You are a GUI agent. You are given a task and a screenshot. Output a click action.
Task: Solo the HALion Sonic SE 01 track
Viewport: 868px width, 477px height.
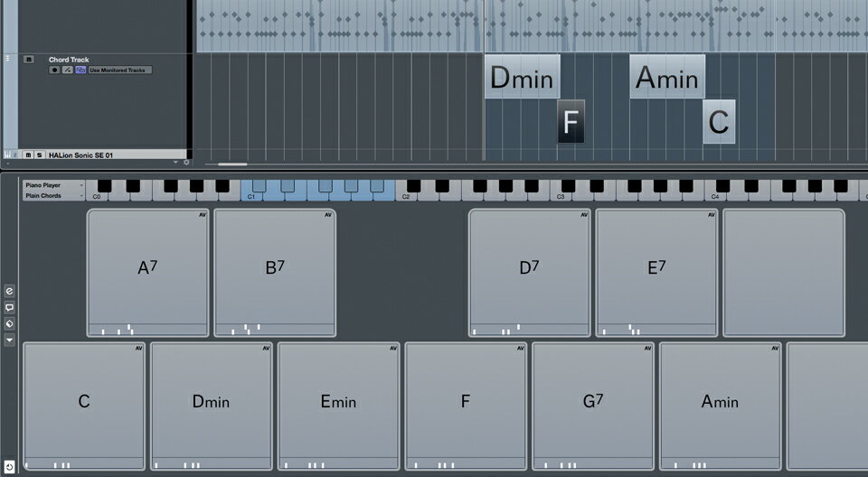tap(39, 155)
